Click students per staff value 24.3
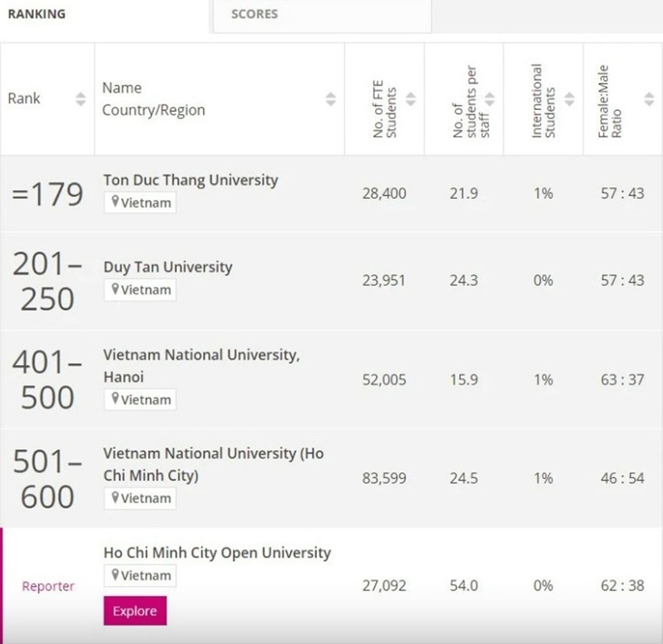This screenshot has height=644, width=663. (464, 280)
